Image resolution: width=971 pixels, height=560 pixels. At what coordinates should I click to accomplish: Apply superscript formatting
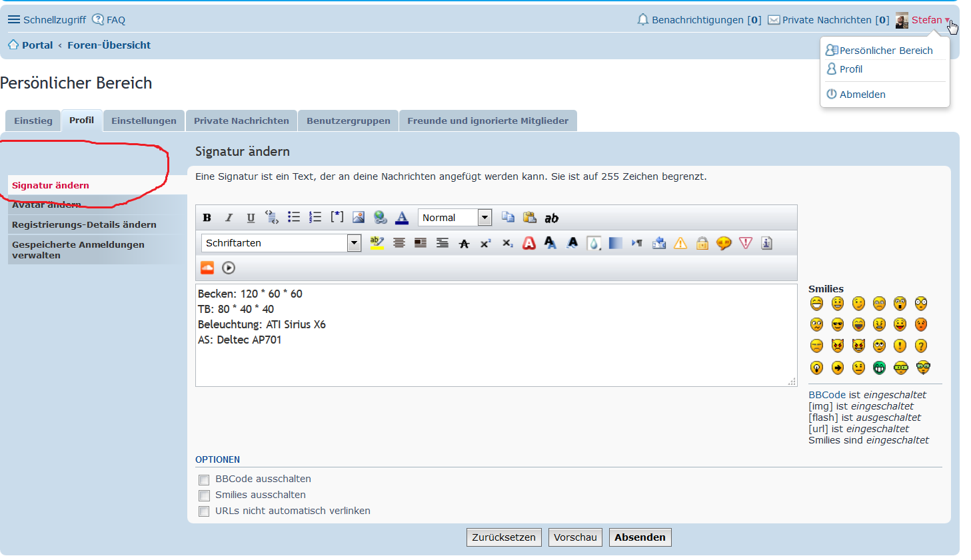pos(486,243)
